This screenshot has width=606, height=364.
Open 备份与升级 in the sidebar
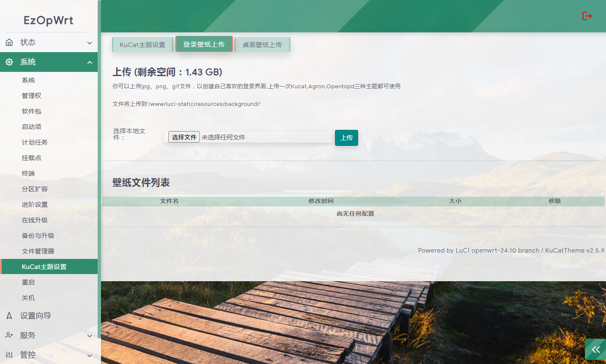pos(38,236)
